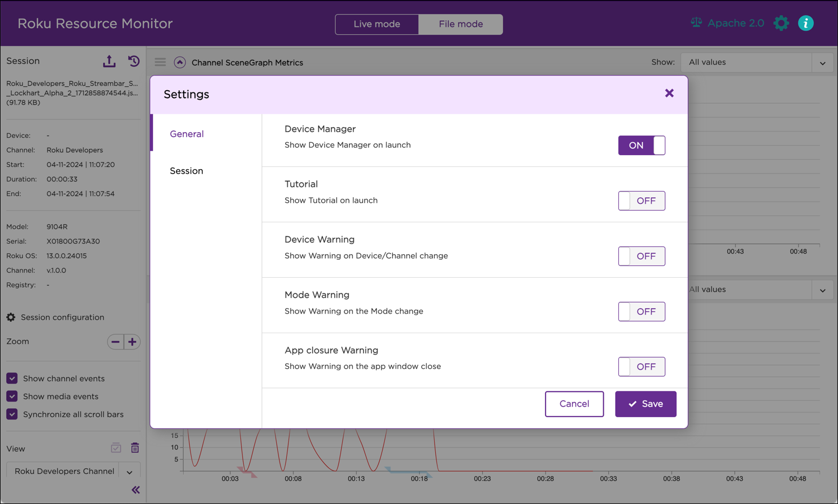
Task: Expand the Roku Developers Channel selector
Action: [129, 471]
